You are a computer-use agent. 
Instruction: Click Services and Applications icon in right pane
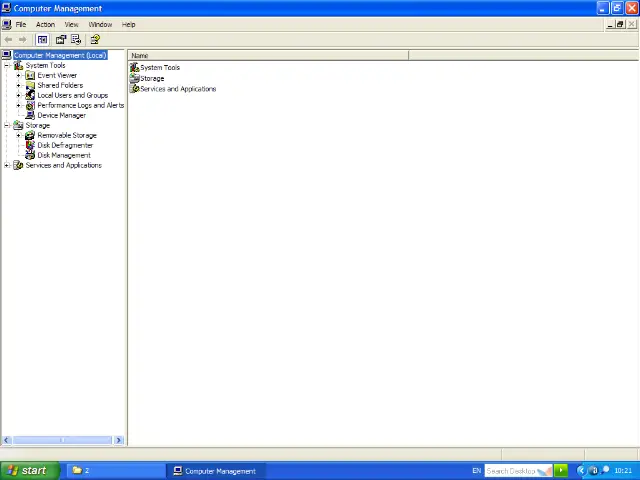135,89
